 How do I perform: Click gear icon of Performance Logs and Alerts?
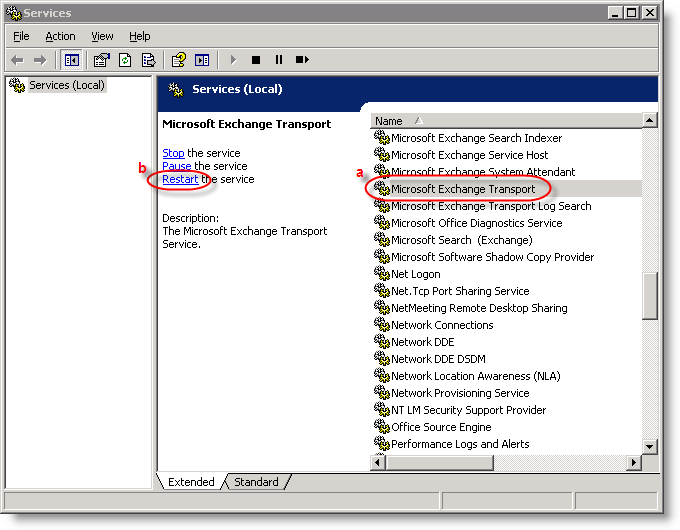(382, 443)
